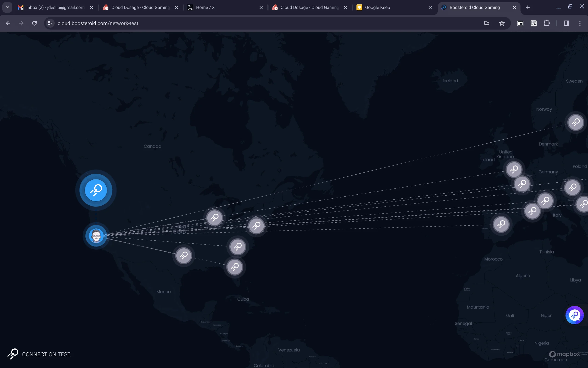This screenshot has height=368, width=588.
Task: Open the Extensions puzzle menu
Action: pos(547,23)
